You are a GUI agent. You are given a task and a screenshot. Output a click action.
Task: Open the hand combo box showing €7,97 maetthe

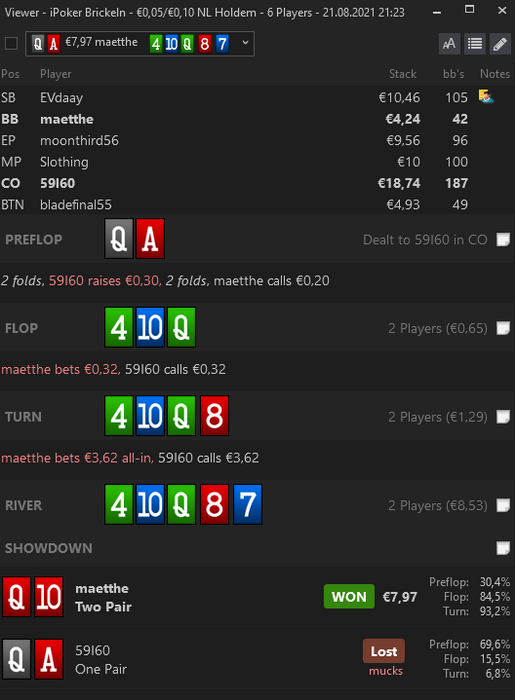(140, 44)
